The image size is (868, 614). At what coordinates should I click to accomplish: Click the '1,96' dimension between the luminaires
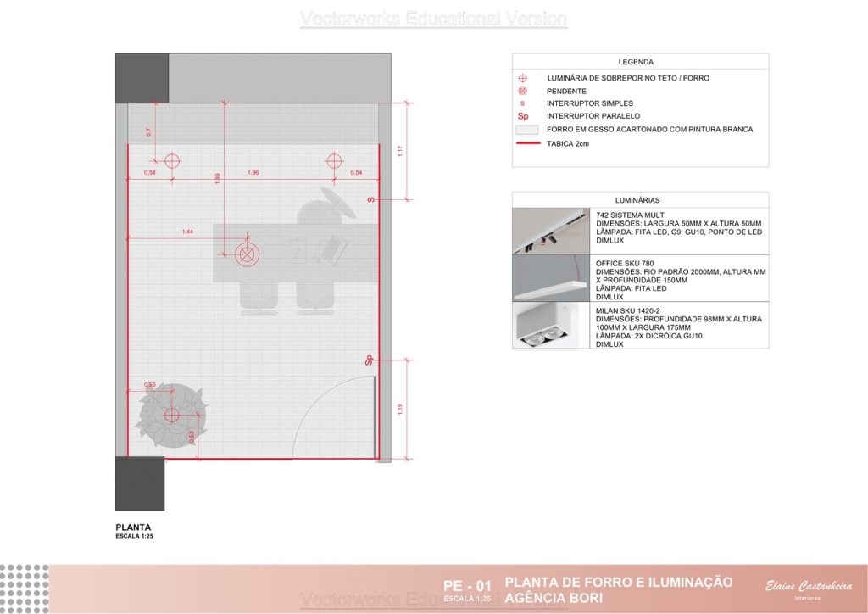[253, 173]
